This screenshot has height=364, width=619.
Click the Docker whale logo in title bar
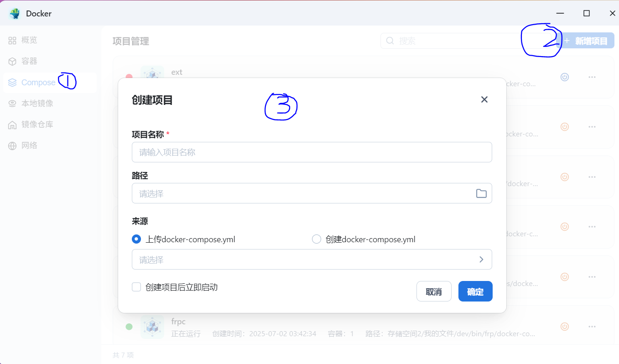click(x=15, y=13)
